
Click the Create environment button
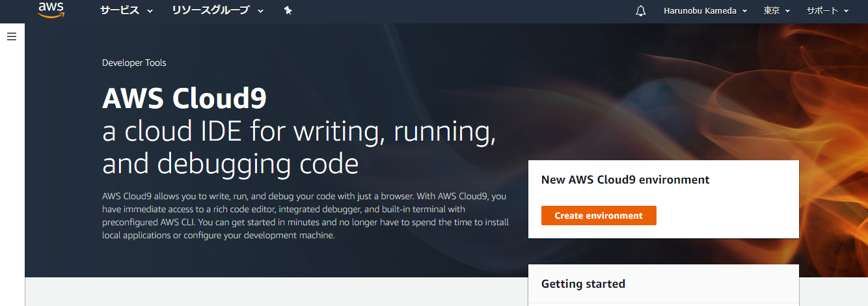pos(599,216)
